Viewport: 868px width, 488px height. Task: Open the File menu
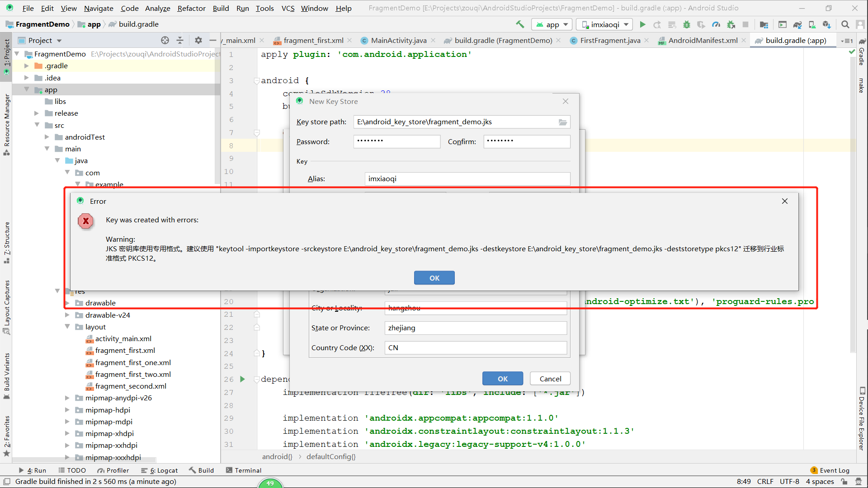(28, 8)
